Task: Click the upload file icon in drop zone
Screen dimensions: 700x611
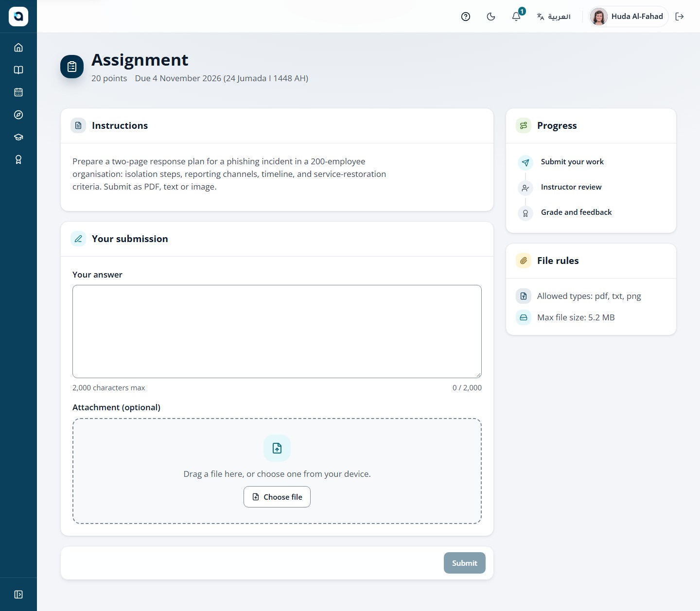Action: pos(277,448)
